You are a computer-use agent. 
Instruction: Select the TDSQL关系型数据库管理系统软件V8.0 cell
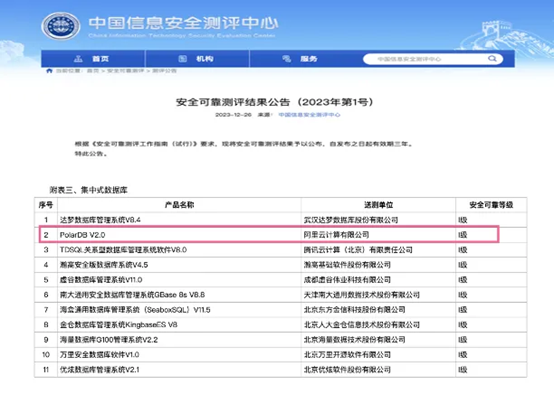click(179, 250)
